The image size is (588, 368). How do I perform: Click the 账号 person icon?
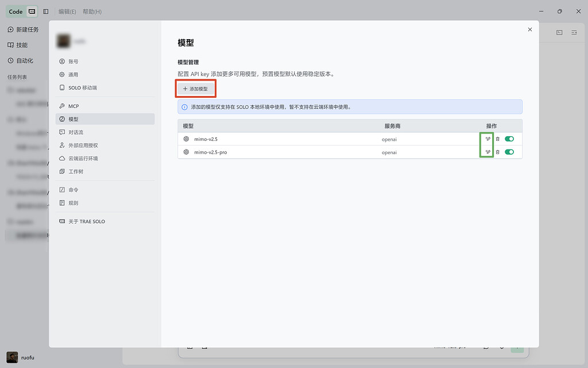point(62,61)
